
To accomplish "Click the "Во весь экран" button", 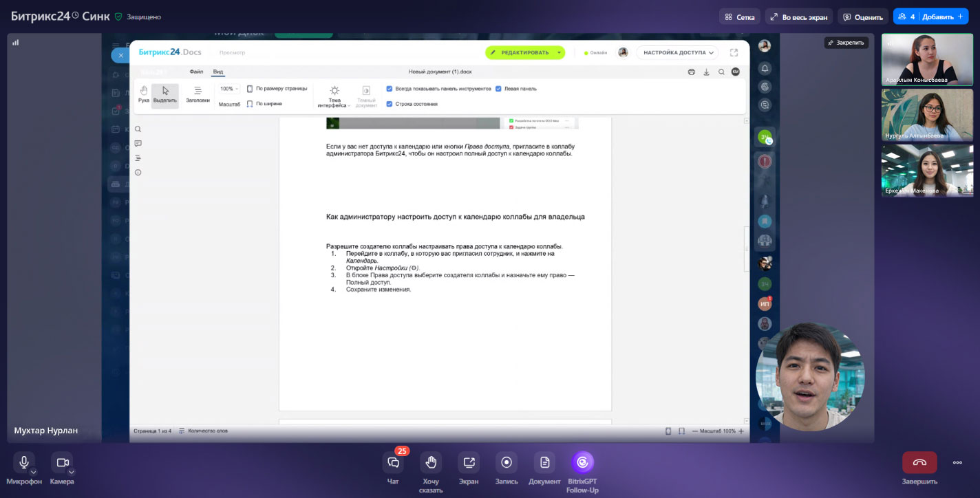I will [x=799, y=17].
